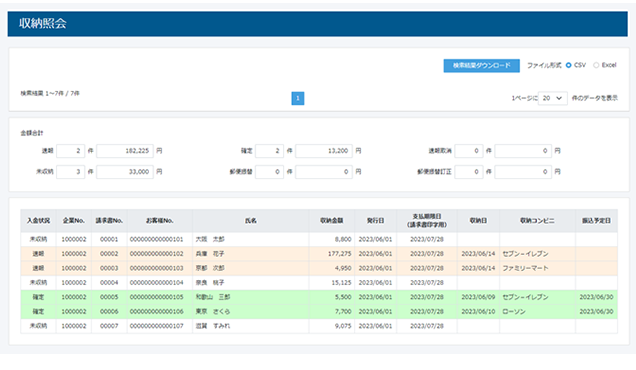Click the 速報 count field showing 2
Viewport: 636px width, 370px height.
click(71, 151)
